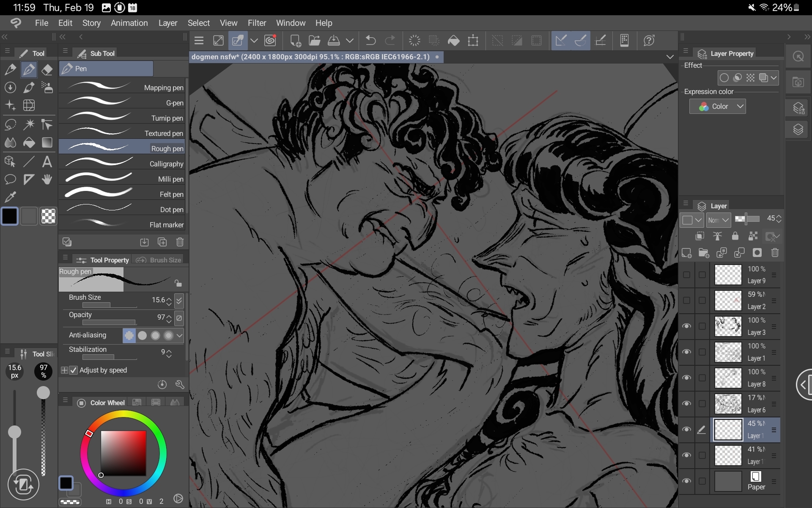Viewport: 812px width, 508px height.
Task: Hide Layer 3 using the eye icon
Action: point(686,326)
